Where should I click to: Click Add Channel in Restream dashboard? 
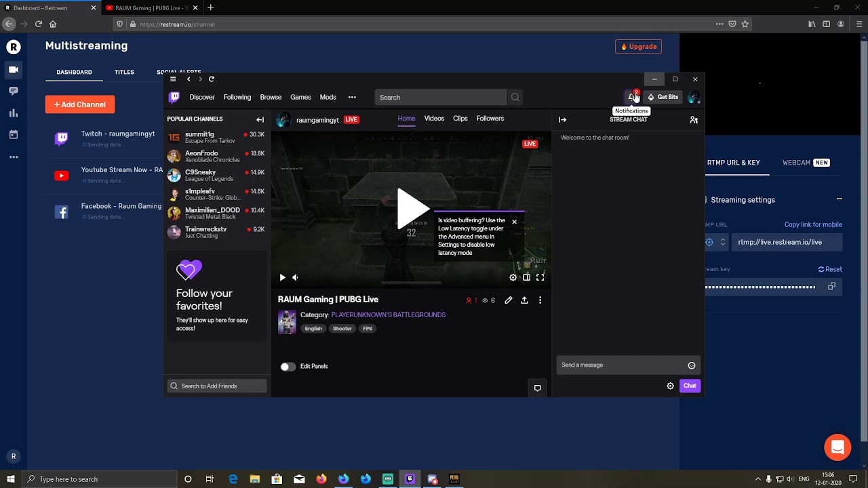[x=80, y=104]
